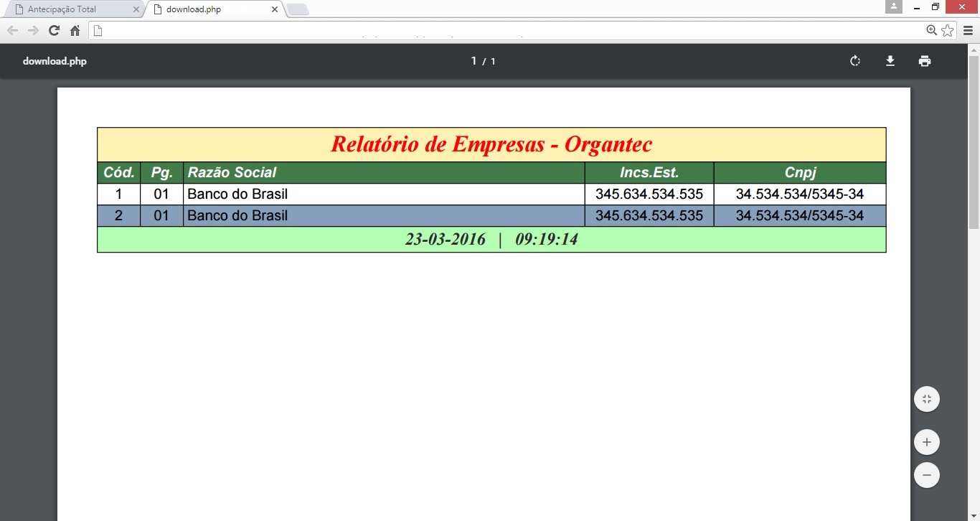
Task: Download the PDF file
Action: (x=890, y=61)
